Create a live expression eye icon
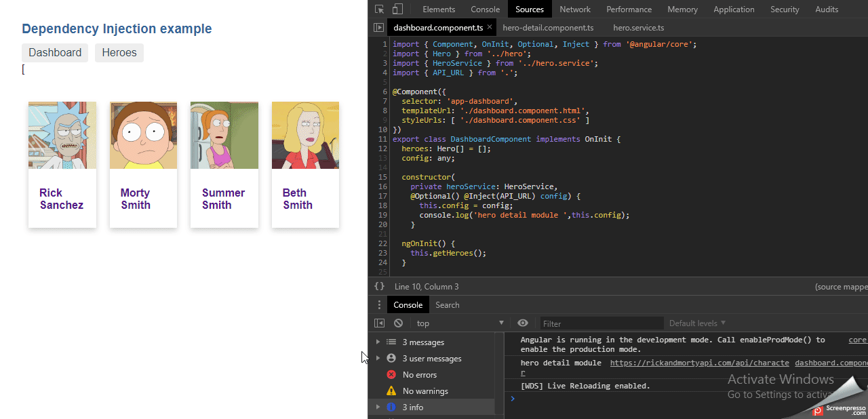Screen dimensions: 868x419 (523, 323)
